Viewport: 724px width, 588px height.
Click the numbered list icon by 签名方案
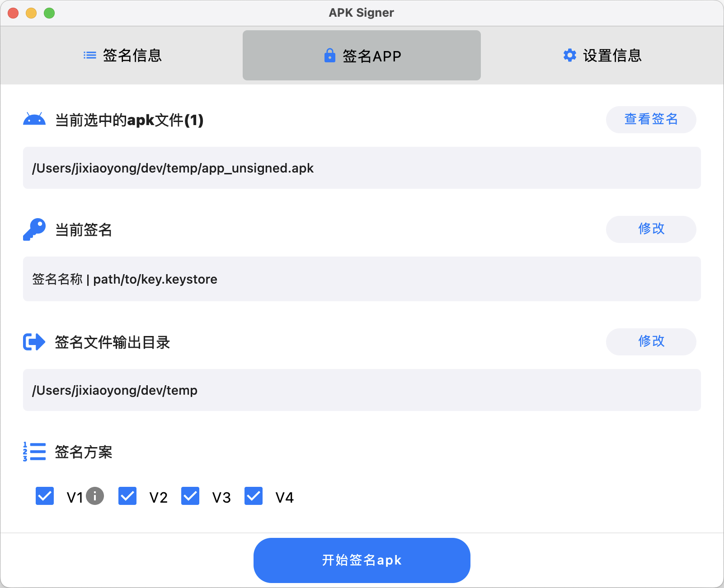pyautogui.click(x=34, y=452)
